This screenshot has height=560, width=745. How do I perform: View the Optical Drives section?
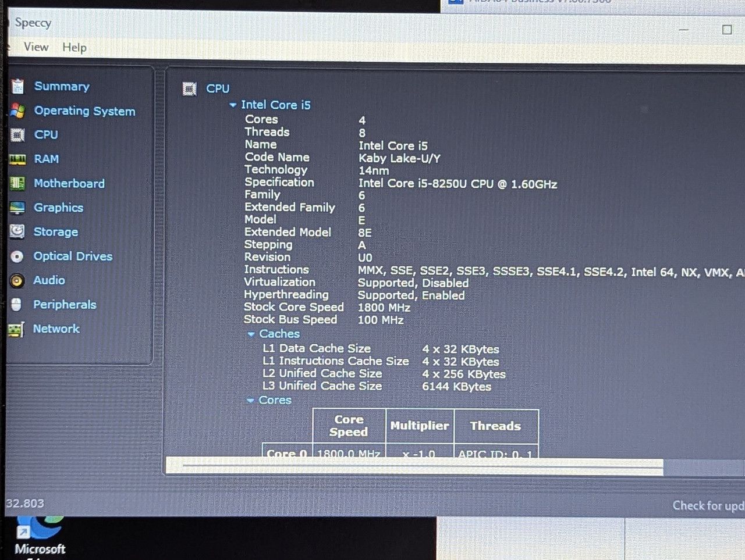(73, 256)
